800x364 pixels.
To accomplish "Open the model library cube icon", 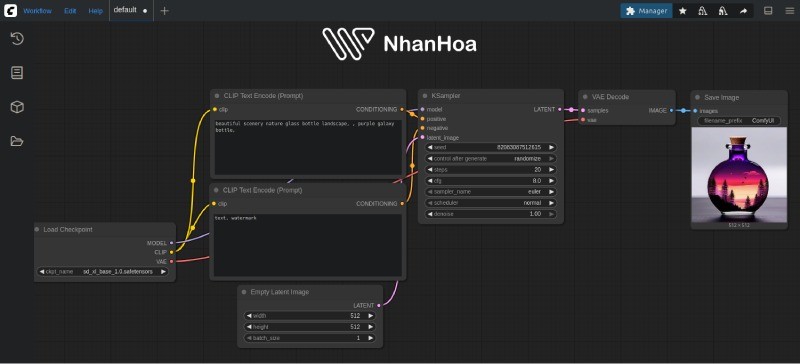I will (x=17, y=107).
